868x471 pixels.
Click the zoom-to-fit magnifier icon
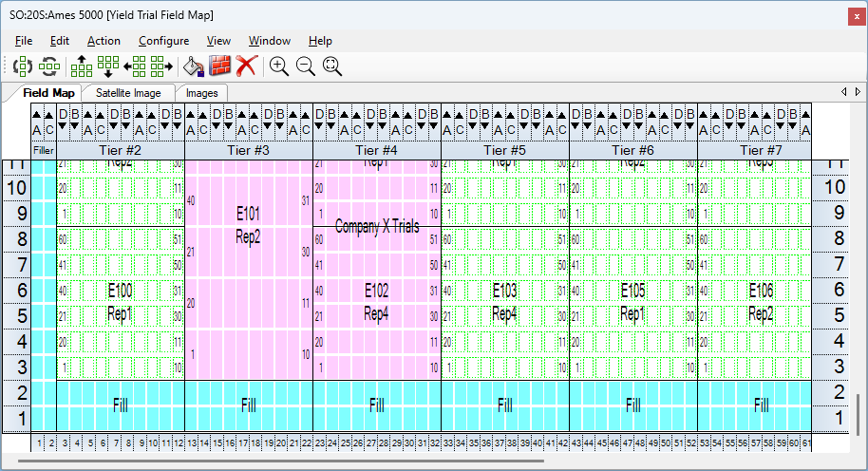coord(332,66)
